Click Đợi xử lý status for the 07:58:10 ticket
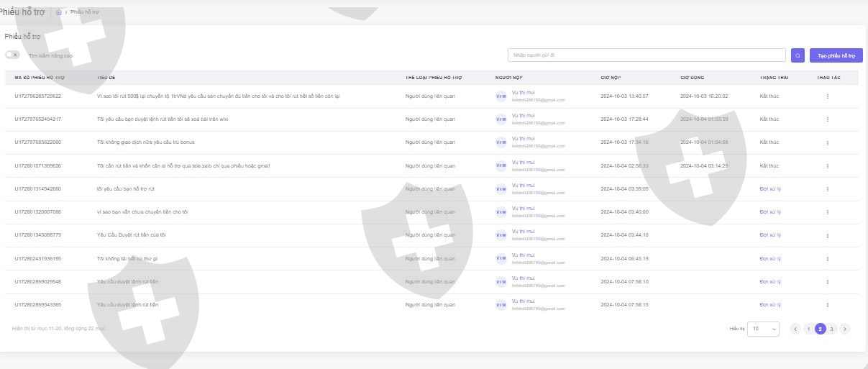Screen dimensions: 868x369 pos(770,282)
